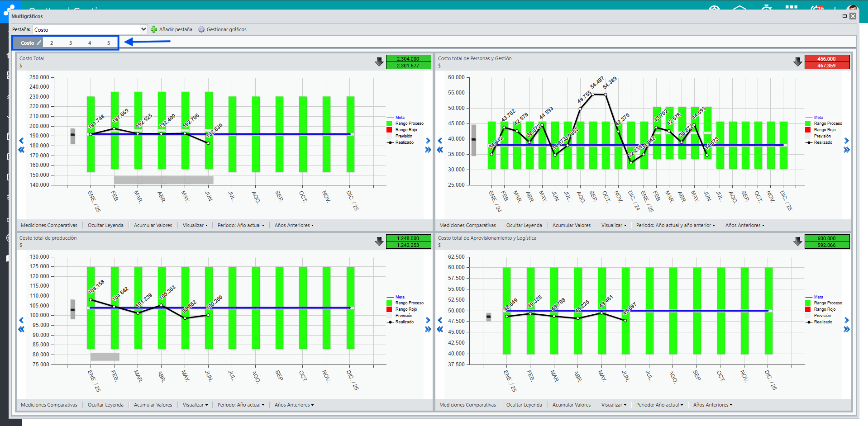Click double left arrow on Costo total de producción chart
Screen dimensions: 868x426
click(21, 329)
